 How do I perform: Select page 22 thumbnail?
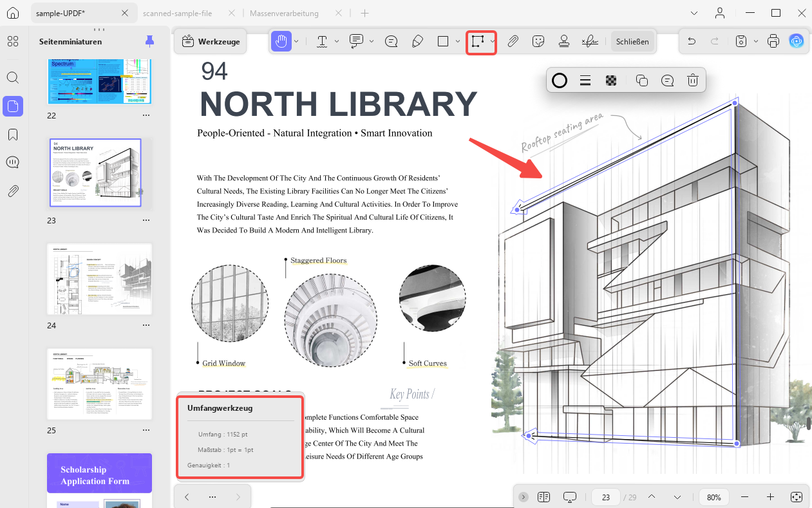(100, 80)
